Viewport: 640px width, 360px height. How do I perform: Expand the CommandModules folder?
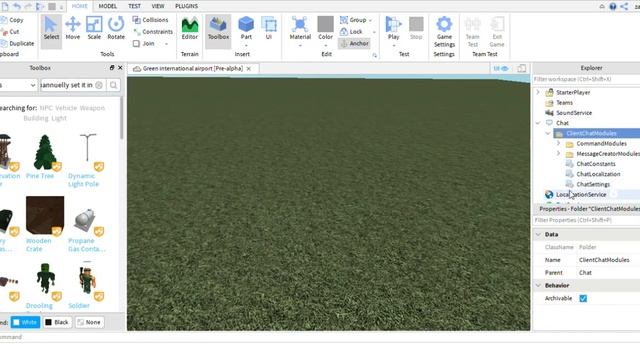558,143
